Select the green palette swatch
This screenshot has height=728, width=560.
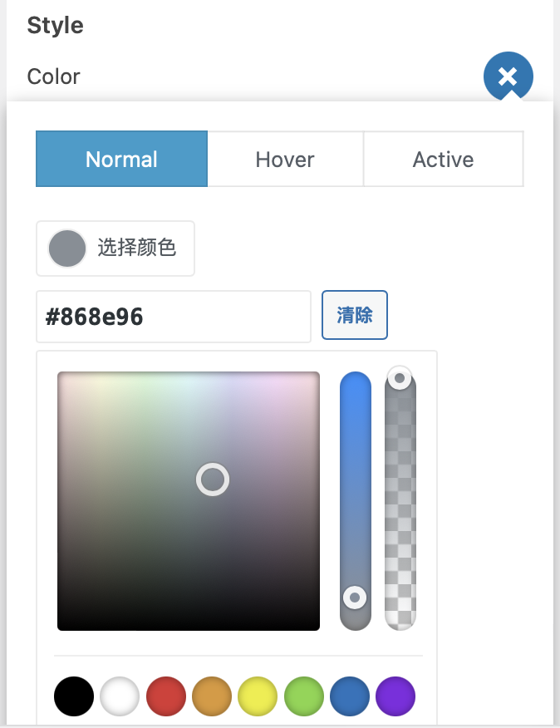pos(304,696)
